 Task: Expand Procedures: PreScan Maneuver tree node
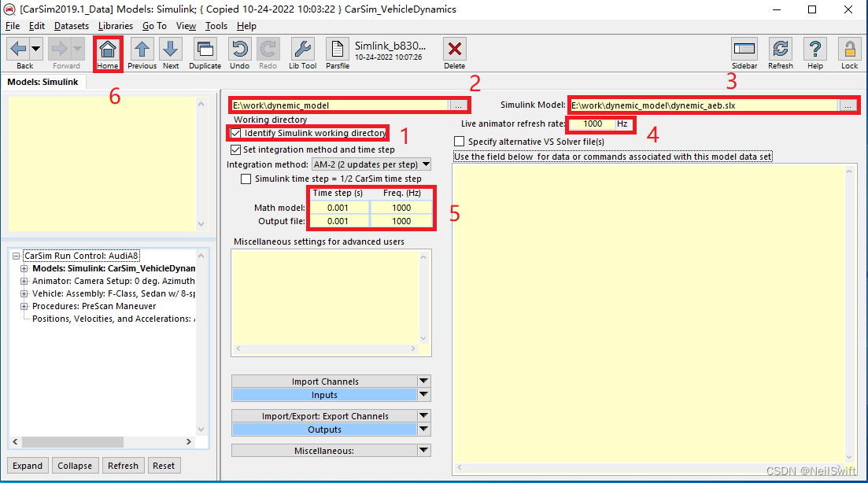tap(24, 306)
